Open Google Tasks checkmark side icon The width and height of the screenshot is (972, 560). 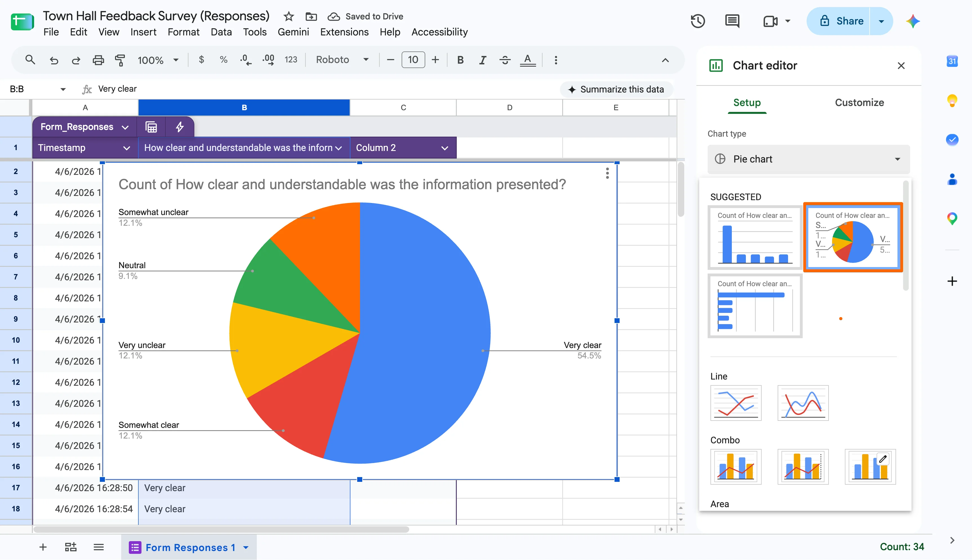point(952,140)
